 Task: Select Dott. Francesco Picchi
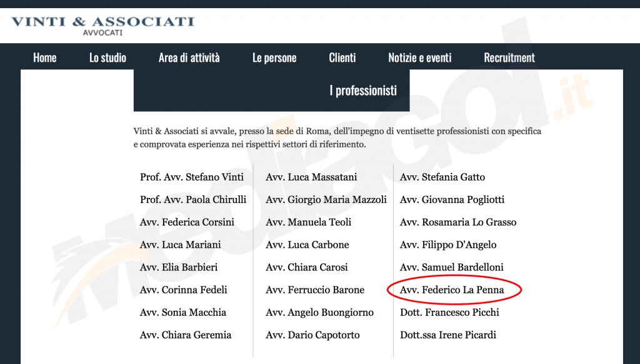(450, 312)
